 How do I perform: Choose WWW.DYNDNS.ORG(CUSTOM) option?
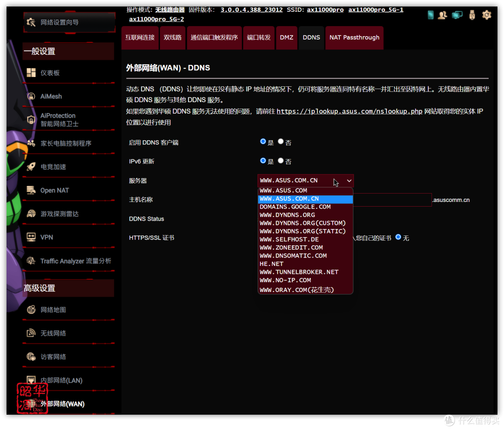point(305,223)
